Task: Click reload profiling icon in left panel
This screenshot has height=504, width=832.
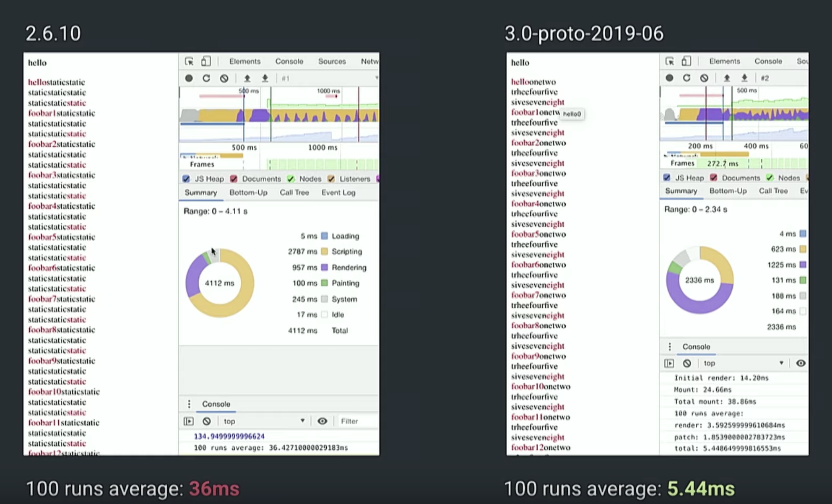Action: [206, 78]
